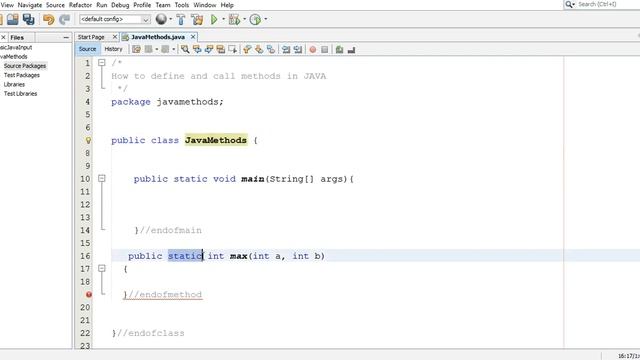Viewport: 640px width, 360px height.
Task: Select the Files panel tab
Action: tap(17, 38)
